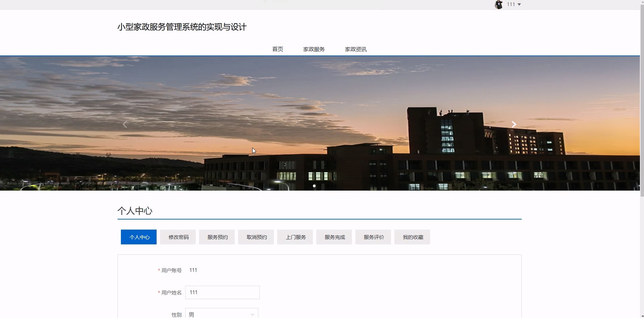Click the site title 小型家政服务管理系统
The image size is (644, 318).
tap(182, 27)
